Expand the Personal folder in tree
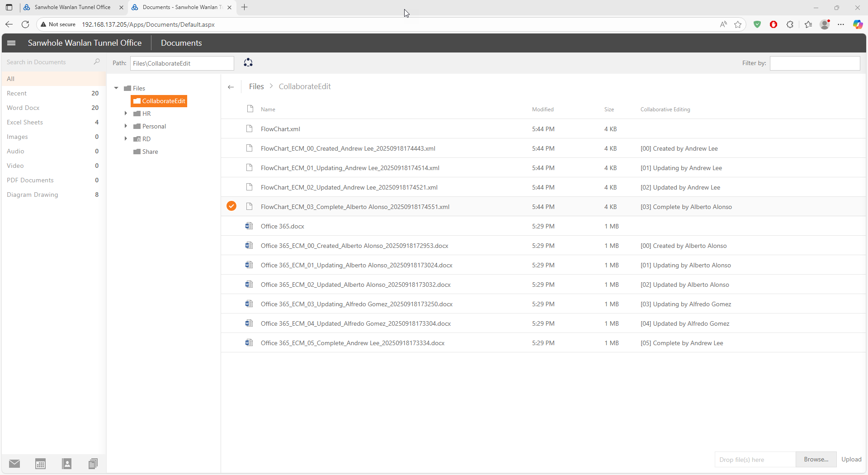The height and width of the screenshot is (475, 868). pyautogui.click(x=126, y=126)
